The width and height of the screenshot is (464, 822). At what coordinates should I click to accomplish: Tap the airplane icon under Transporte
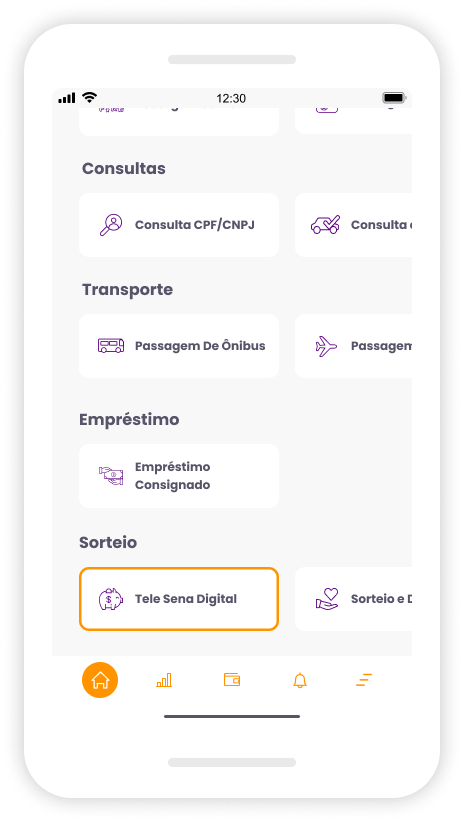pos(326,347)
